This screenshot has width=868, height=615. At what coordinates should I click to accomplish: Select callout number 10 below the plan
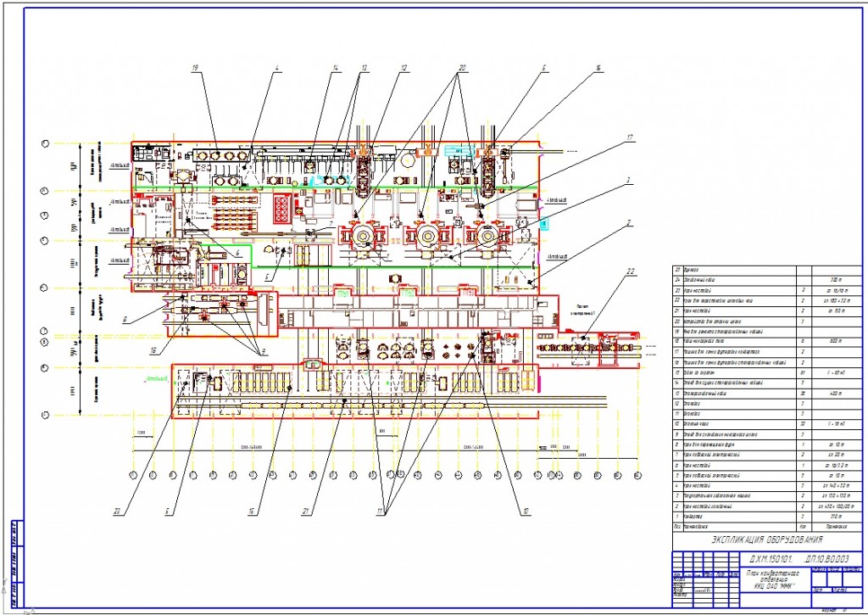tap(526, 512)
